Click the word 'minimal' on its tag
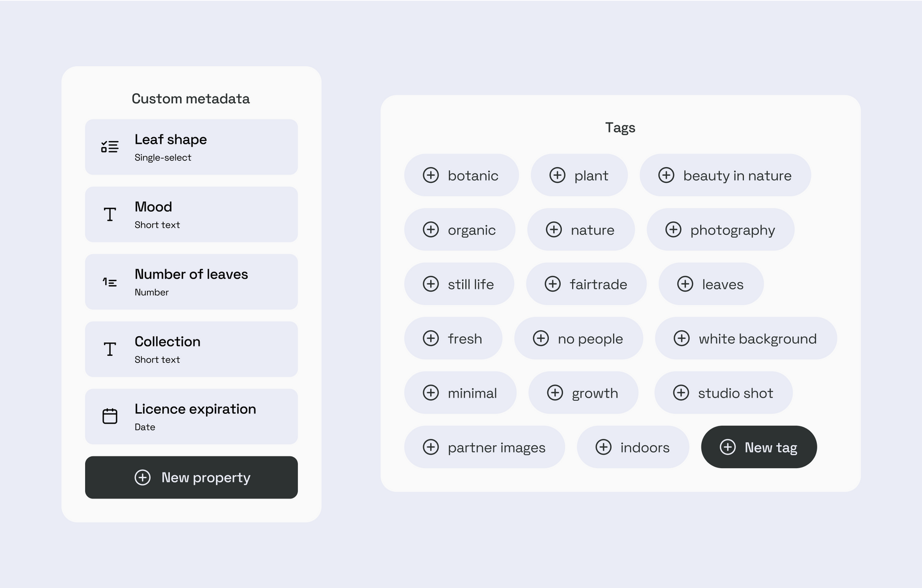The height and width of the screenshot is (588, 922). (x=472, y=393)
